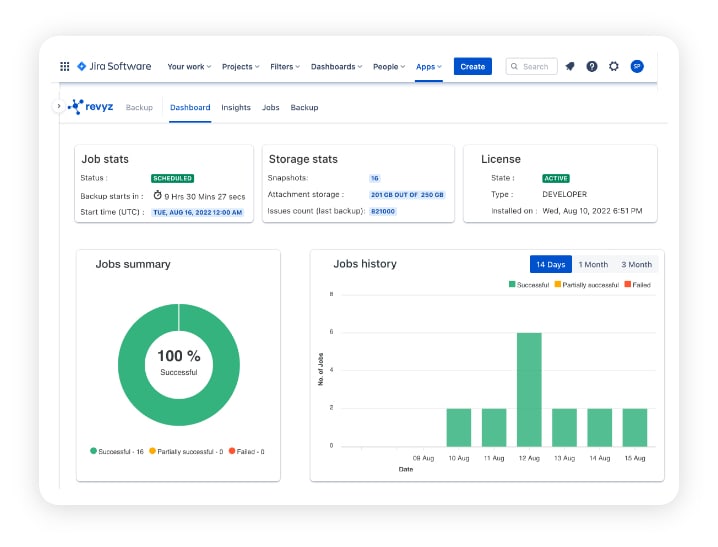Open the app switcher grid icon
Viewport: 718px width, 547px height.
65,67
